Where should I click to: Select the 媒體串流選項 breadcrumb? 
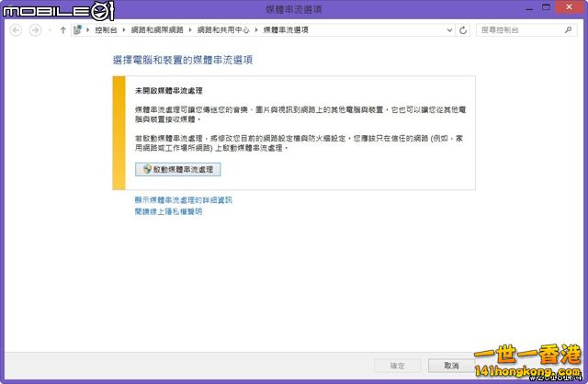pos(285,30)
